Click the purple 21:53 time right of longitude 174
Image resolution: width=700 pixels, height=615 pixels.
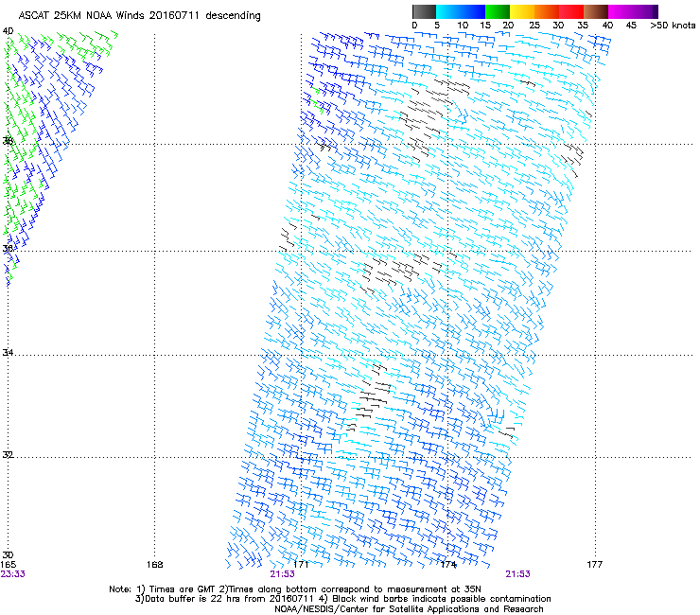517,574
